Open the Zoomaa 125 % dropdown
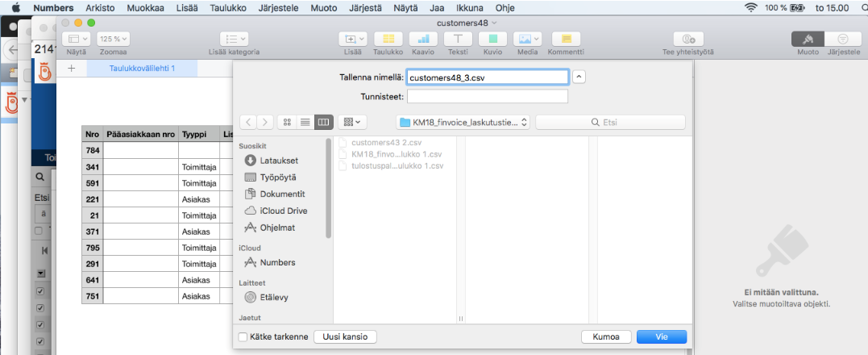 pos(113,39)
